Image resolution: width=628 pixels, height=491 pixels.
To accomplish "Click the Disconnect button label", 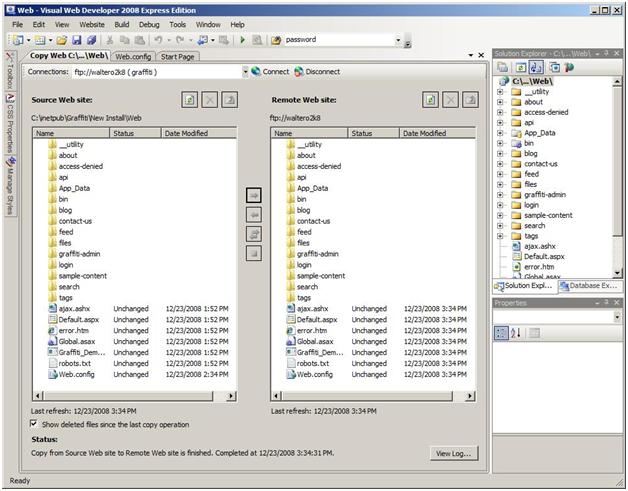I will click(x=323, y=72).
